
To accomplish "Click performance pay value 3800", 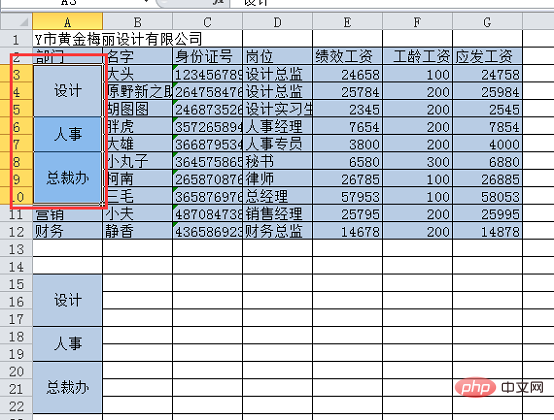I will coord(347,144).
